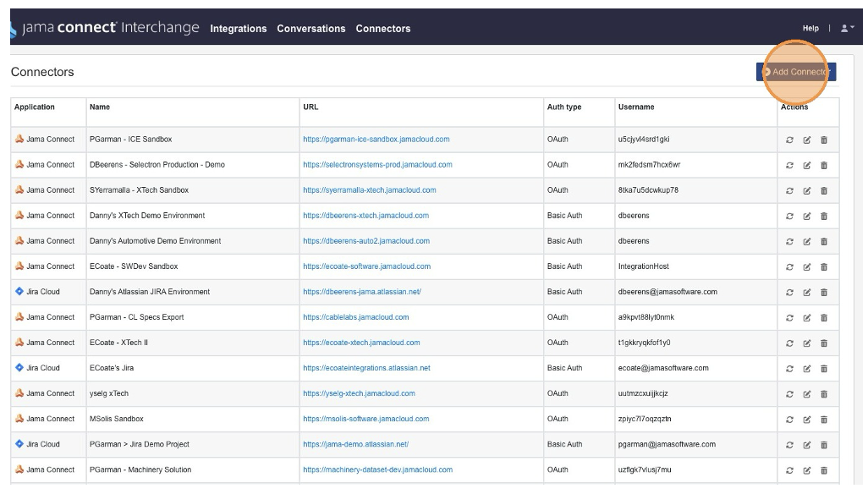Open the user account dropdown menu
The width and height of the screenshot is (868, 494).
coord(848,28)
